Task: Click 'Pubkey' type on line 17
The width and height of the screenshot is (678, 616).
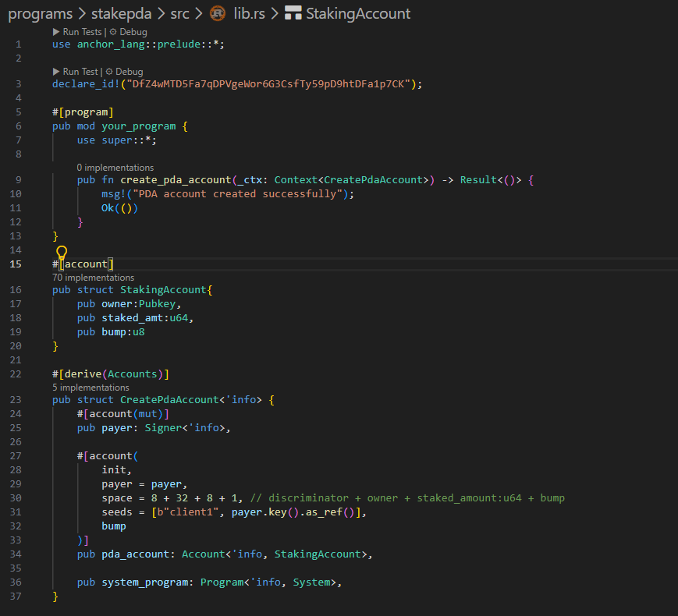Action: [157, 304]
